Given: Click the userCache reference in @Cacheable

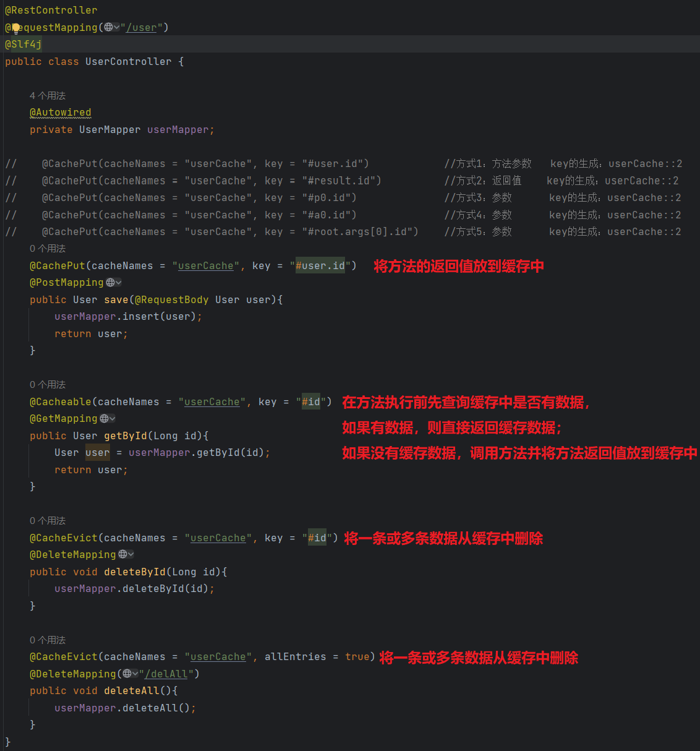Looking at the screenshot, I should pos(211,402).
